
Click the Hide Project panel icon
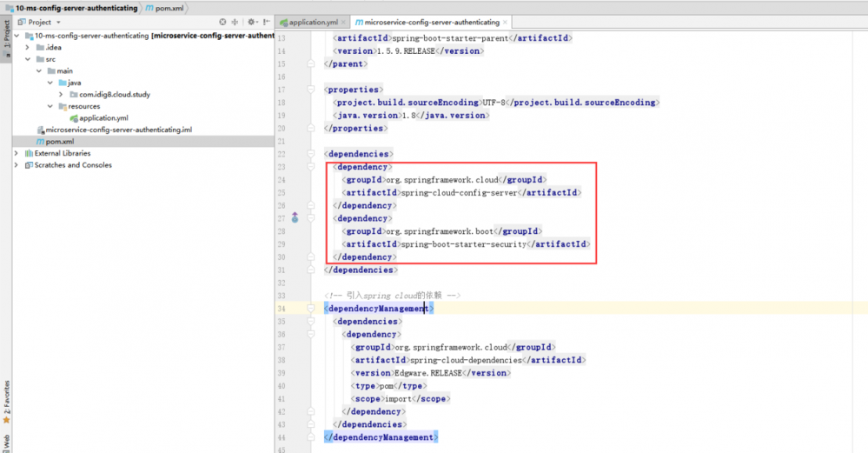coord(268,22)
